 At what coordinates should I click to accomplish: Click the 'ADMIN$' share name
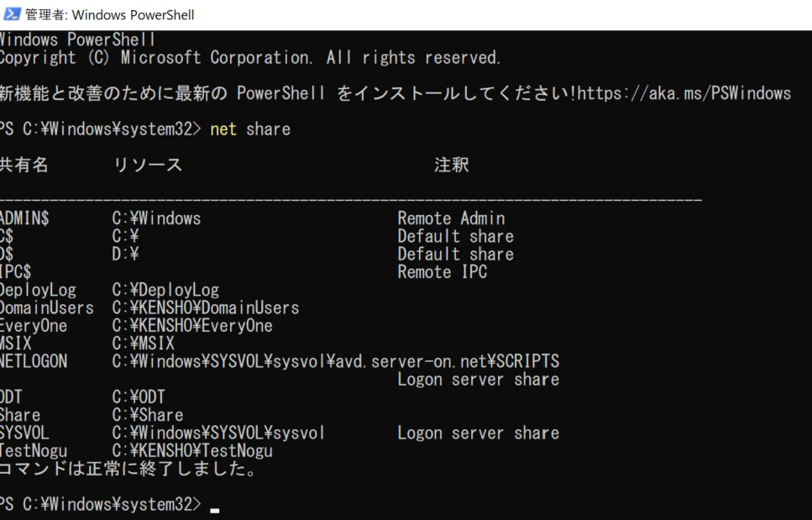[24, 218]
